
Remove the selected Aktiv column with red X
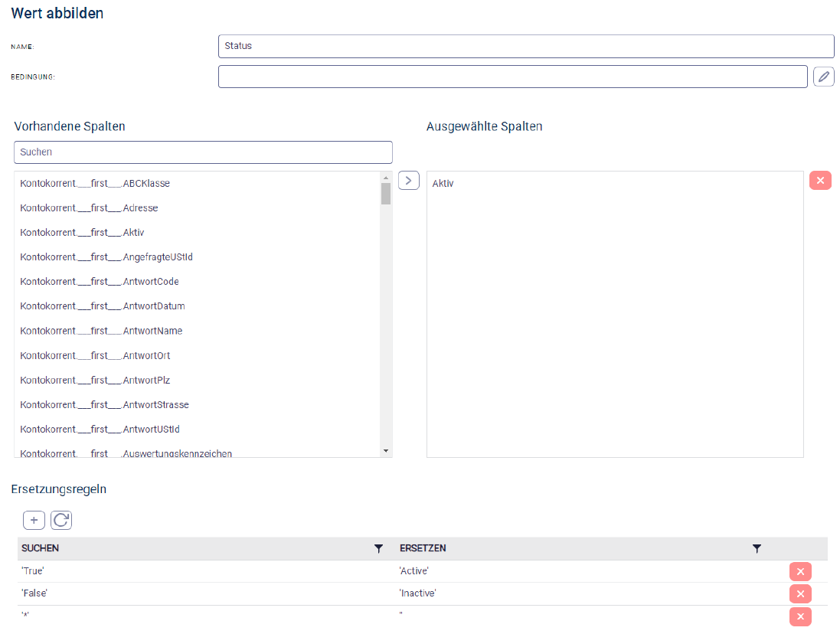820,181
